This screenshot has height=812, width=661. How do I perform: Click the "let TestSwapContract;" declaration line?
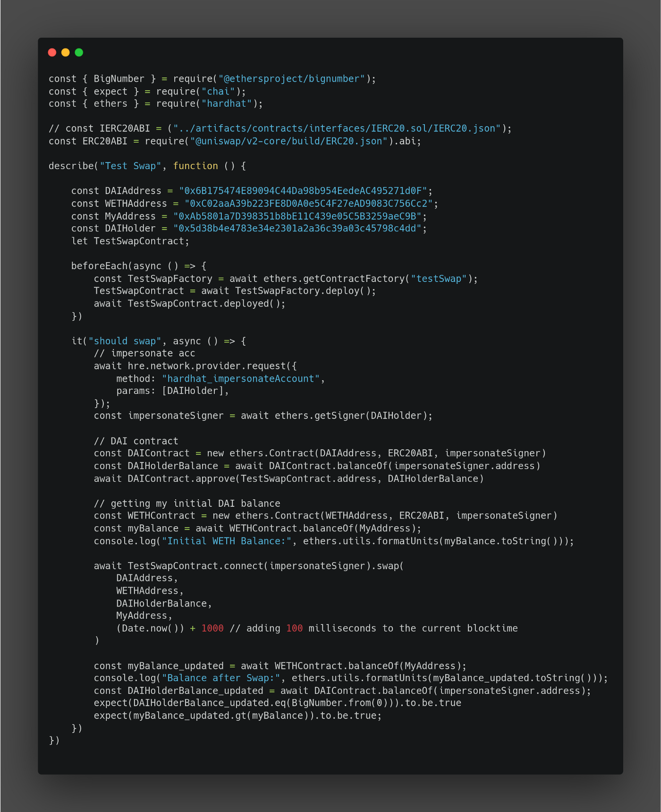130,241
